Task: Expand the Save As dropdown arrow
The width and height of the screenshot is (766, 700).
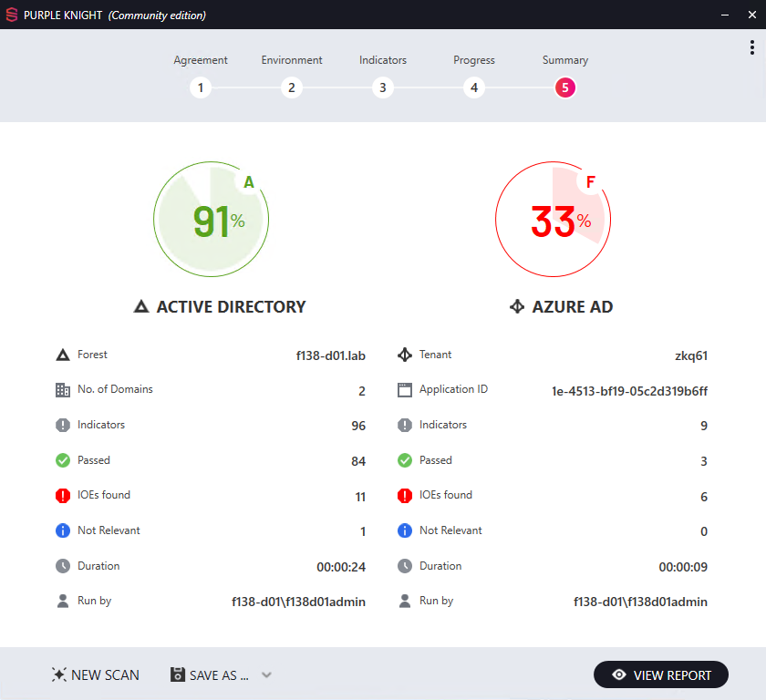Action: click(266, 675)
